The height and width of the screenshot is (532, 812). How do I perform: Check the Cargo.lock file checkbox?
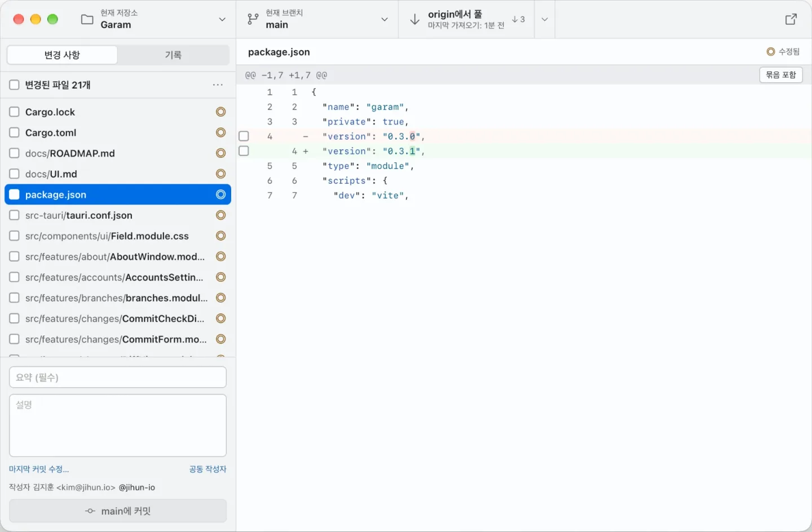coord(14,112)
